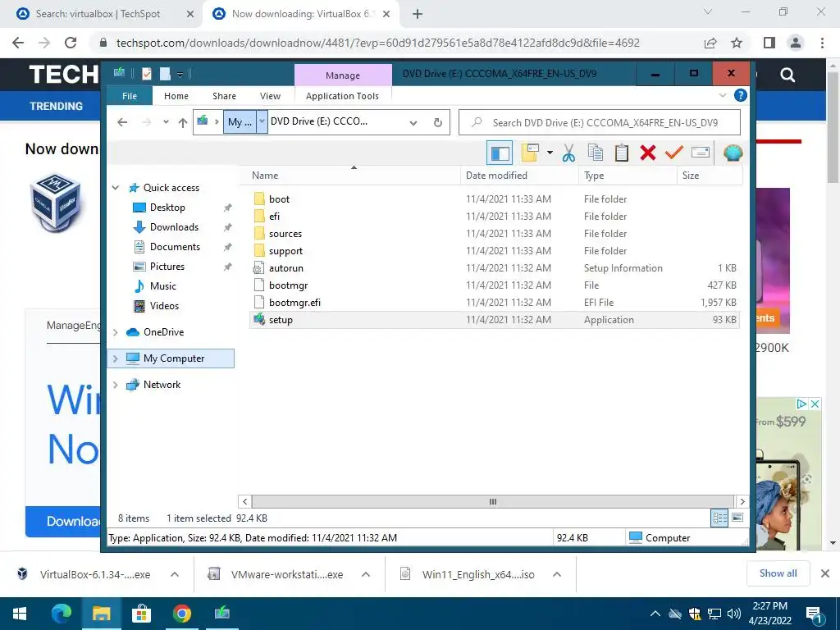Expand the OneDrive tree node

(x=115, y=332)
